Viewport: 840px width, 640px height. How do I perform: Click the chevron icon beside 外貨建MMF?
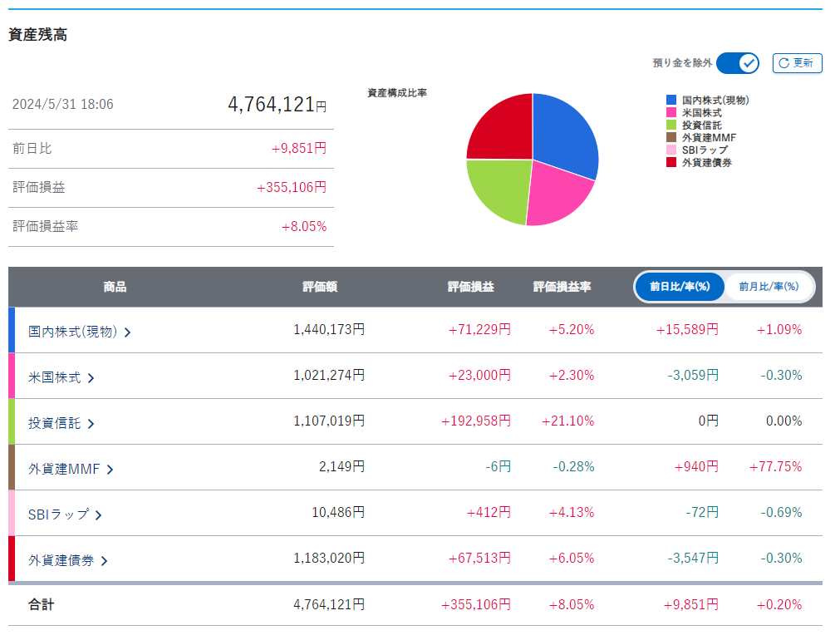[110, 470]
